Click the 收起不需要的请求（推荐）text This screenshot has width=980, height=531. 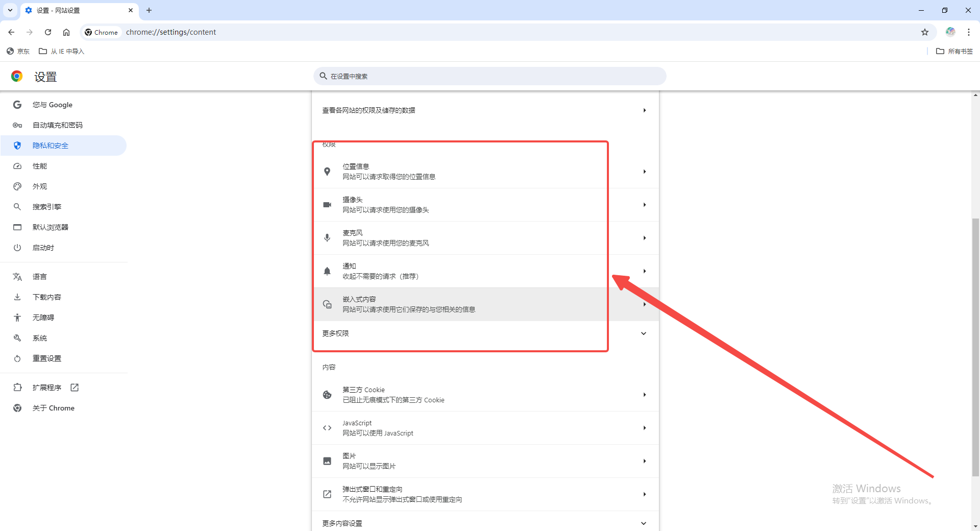381,276
